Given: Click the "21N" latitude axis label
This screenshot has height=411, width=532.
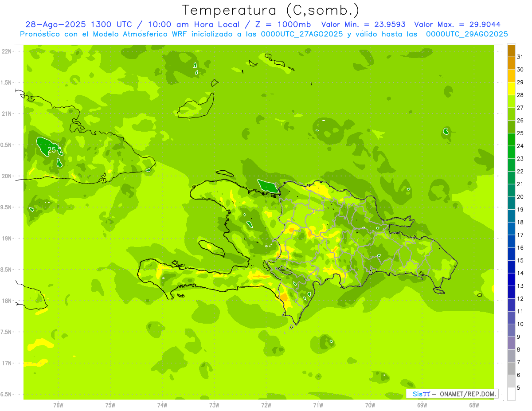Looking at the screenshot, I should [x=7, y=114].
